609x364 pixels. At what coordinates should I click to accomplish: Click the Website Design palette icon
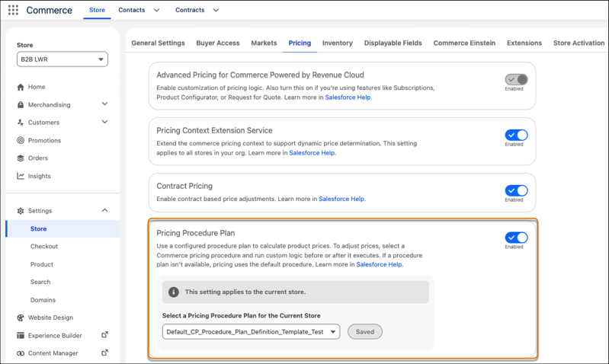click(21, 318)
